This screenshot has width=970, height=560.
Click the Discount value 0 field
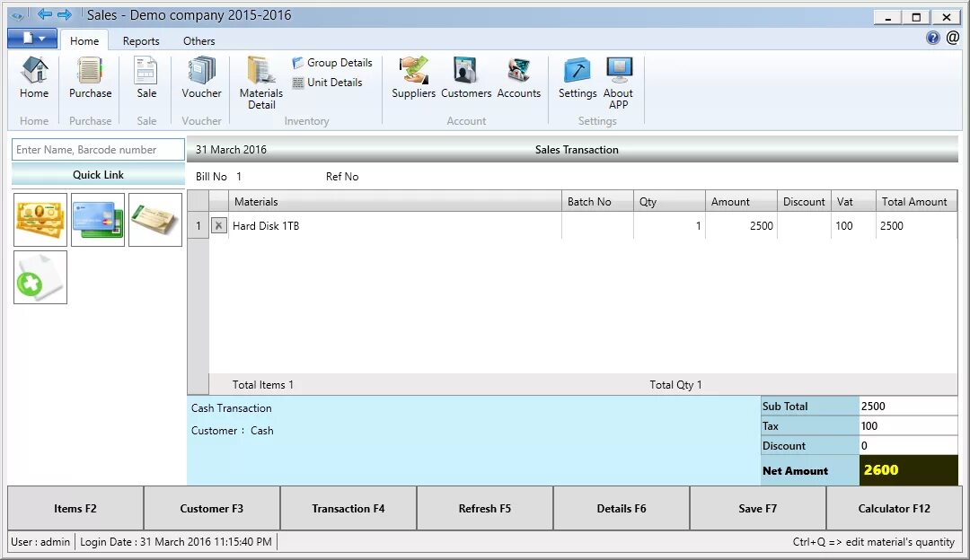click(908, 446)
